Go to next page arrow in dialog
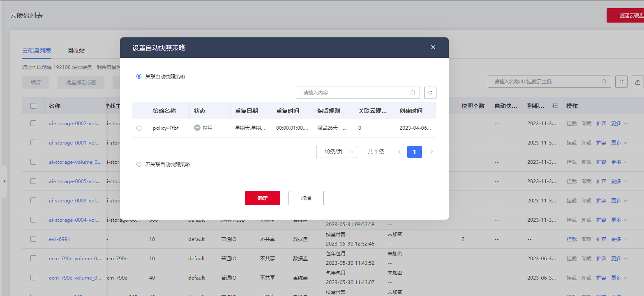 432,152
